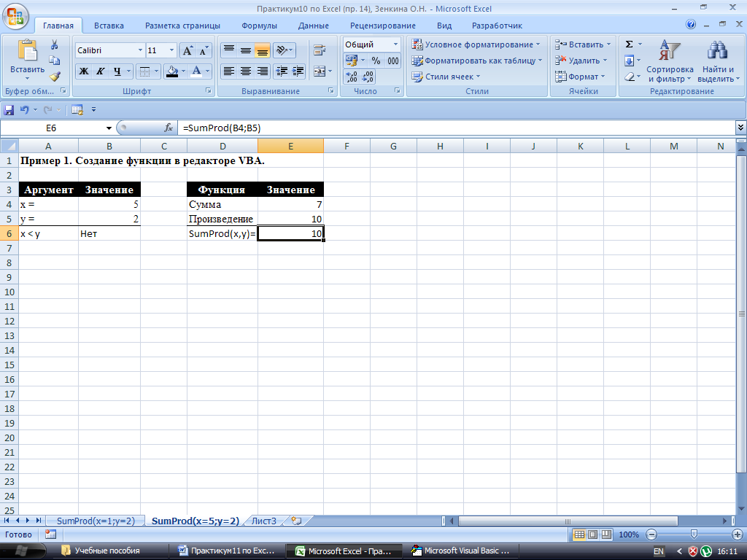The width and height of the screenshot is (747, 560).
Task: Click Удалить cells button
Action: (581, 61)
